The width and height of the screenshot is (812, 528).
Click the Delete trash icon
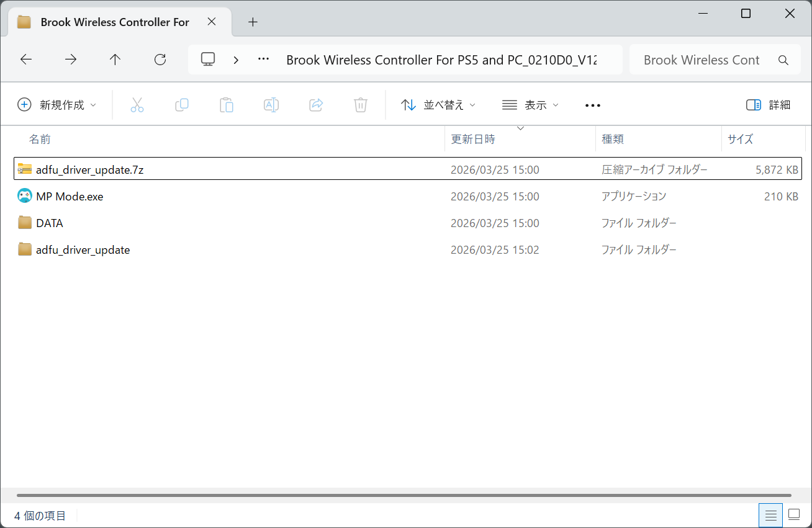pos(361,105)
